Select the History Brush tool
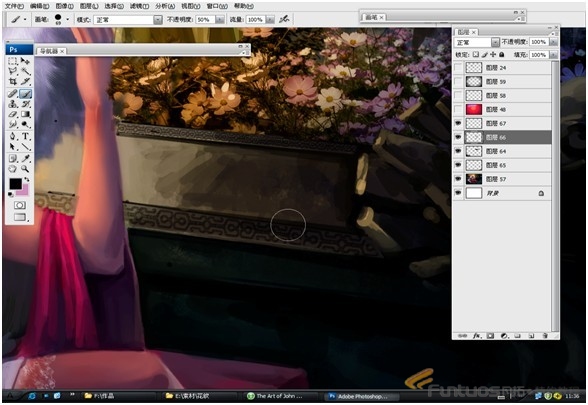Image resolution: width=588 pixels, height=405 pixels. coord(25,104)
